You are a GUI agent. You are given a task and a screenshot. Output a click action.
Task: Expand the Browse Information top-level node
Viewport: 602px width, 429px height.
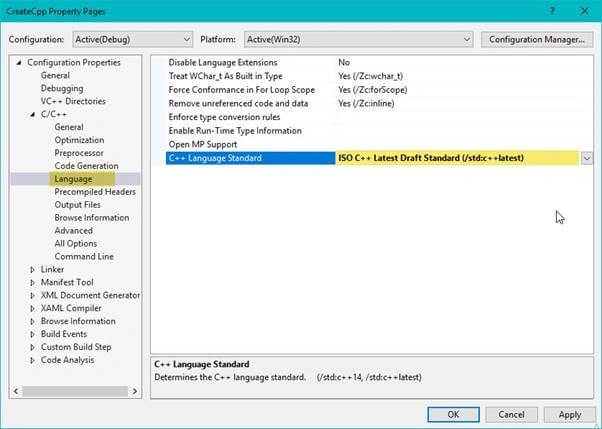coord(32,321)
